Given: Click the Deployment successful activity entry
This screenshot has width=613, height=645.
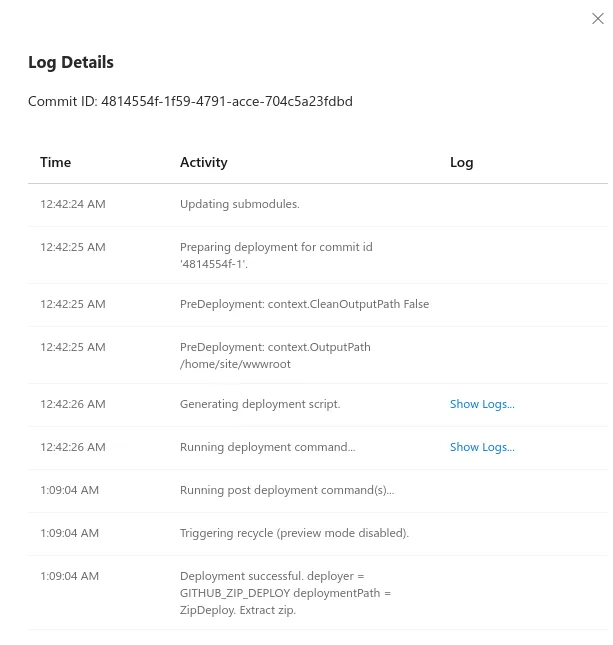Looking at the screenshot, I should 285,593.
